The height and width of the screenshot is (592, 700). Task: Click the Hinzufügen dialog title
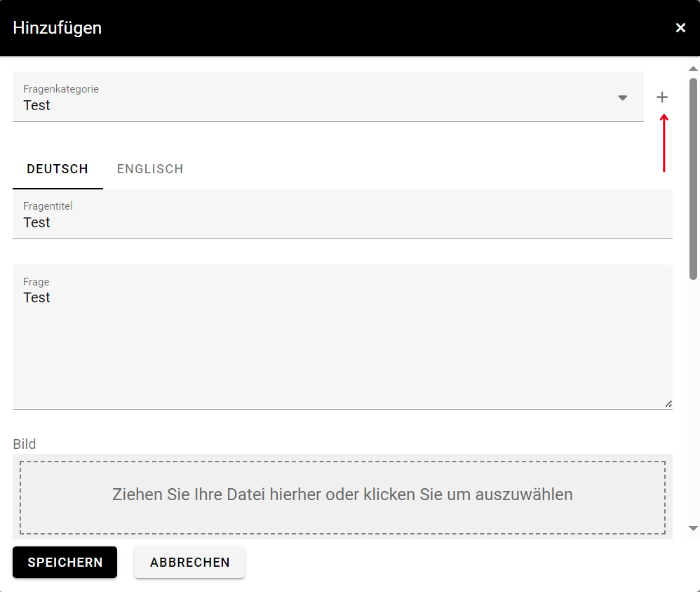pos(58,28)
